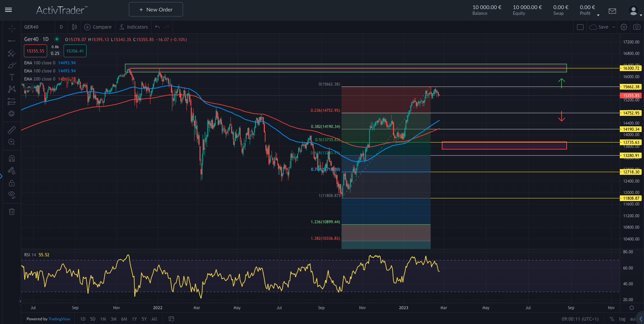Image resolution: width=644 pixels, height=324 pixels.
Task: Expand the Profit dropdown in top bar
Action: coord(598,14)
